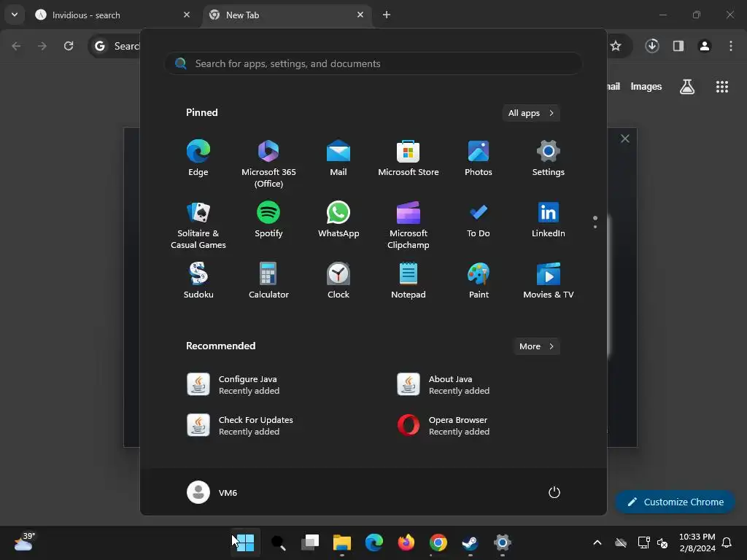Show hidden system tray icons

click(597, 542)
